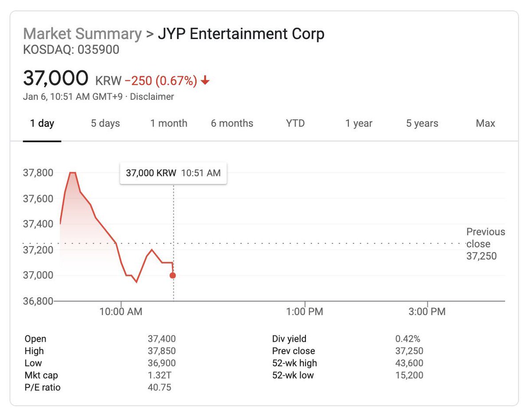Image resolution: width=532 pixels, height=414 pixels.
Task: Click the 3:00 PM axis label
Action: 427,312
